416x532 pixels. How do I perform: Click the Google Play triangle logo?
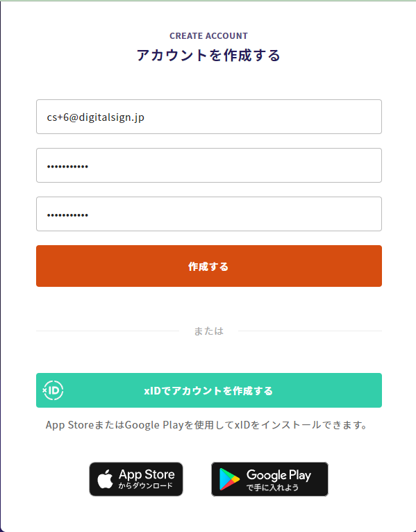229,479
